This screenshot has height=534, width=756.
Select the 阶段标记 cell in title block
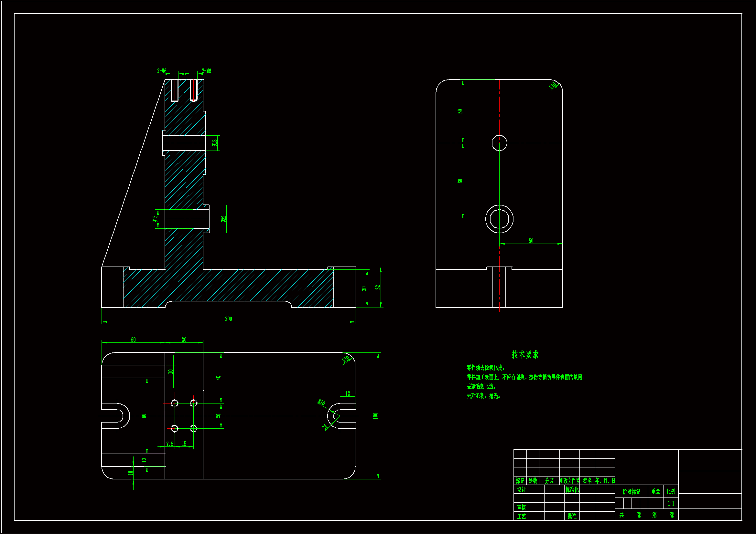click(631, 492)
